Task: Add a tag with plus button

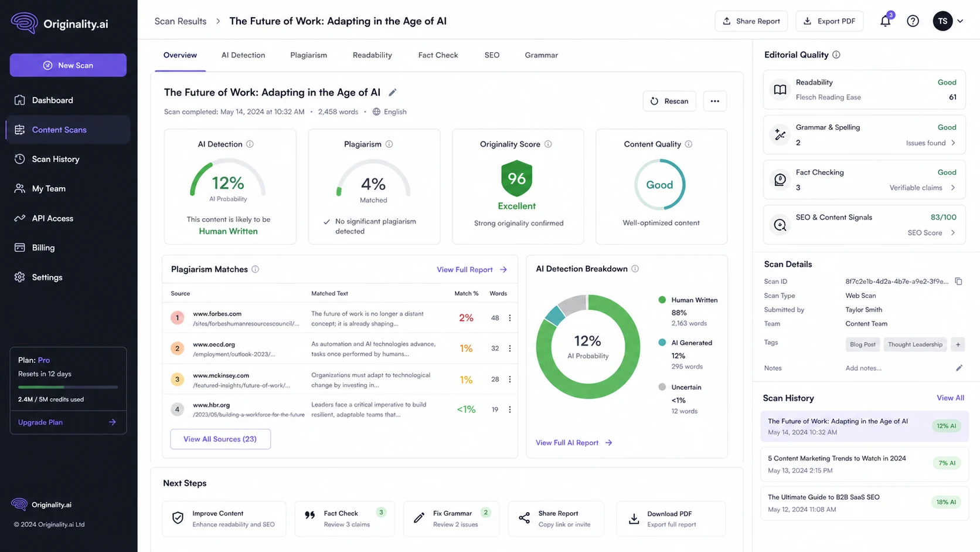Action: point(958,344)
